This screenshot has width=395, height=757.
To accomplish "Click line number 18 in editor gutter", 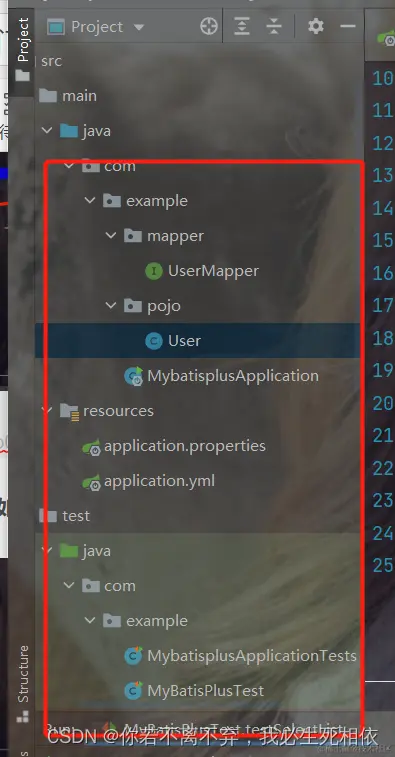I will [383, 338].
